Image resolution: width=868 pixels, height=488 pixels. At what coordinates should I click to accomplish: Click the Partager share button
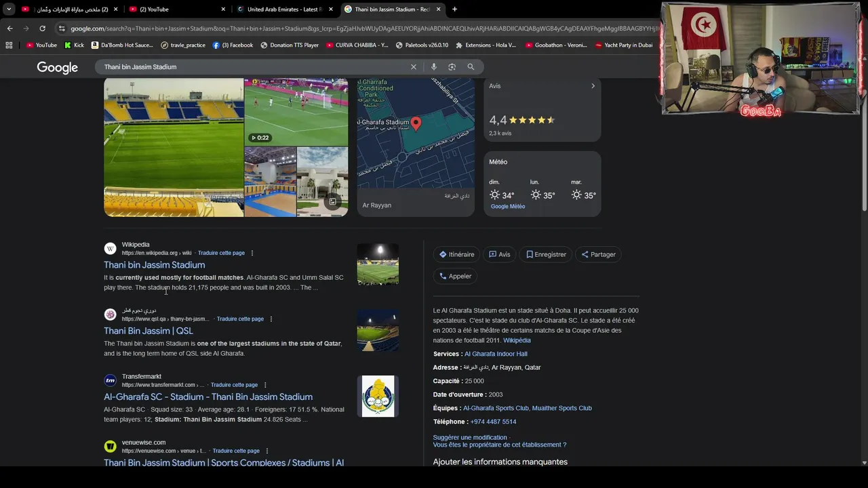coord(598,254)
